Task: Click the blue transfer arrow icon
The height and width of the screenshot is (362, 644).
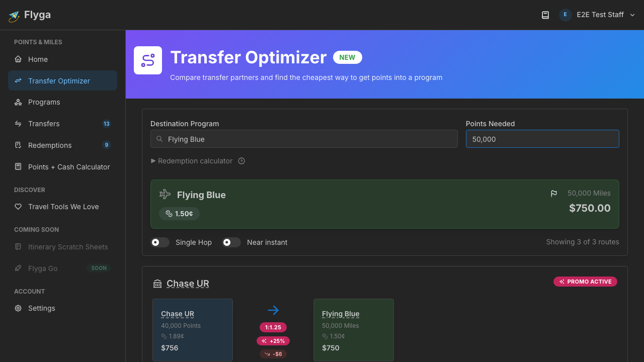Action: tap(273, 310)
